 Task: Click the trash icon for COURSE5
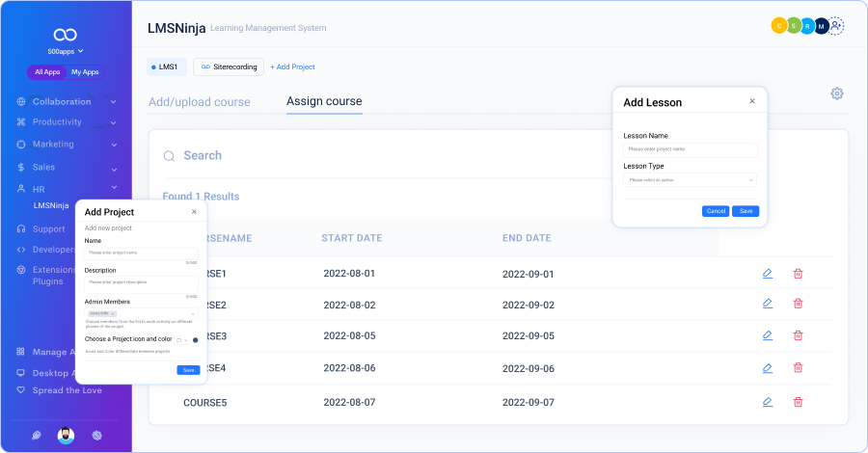point(798,402)
